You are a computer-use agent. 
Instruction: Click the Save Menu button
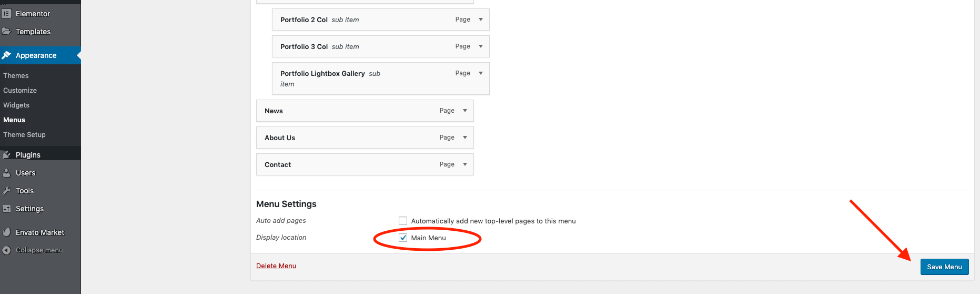pyautogui.click(x=944, y=267)
